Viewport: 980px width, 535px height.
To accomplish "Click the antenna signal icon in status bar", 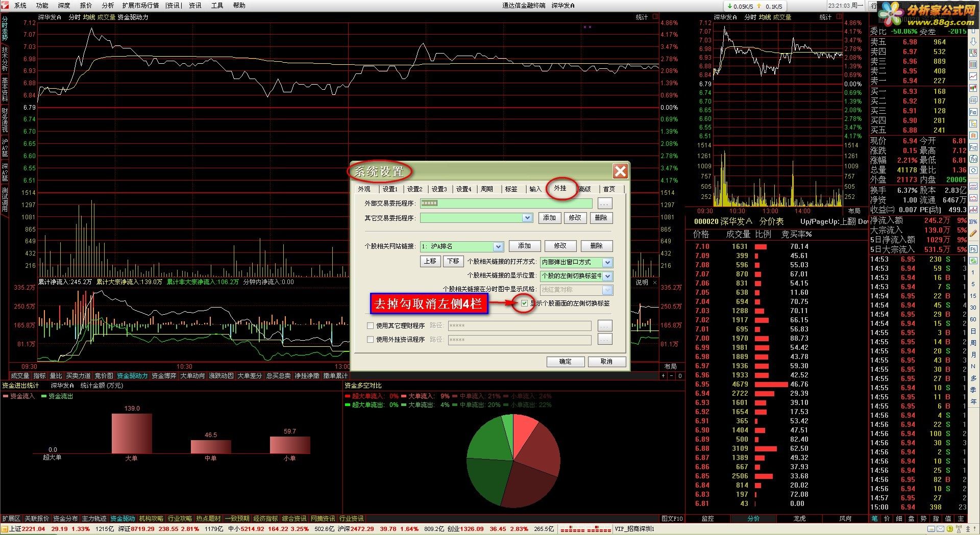I will 959,529.
